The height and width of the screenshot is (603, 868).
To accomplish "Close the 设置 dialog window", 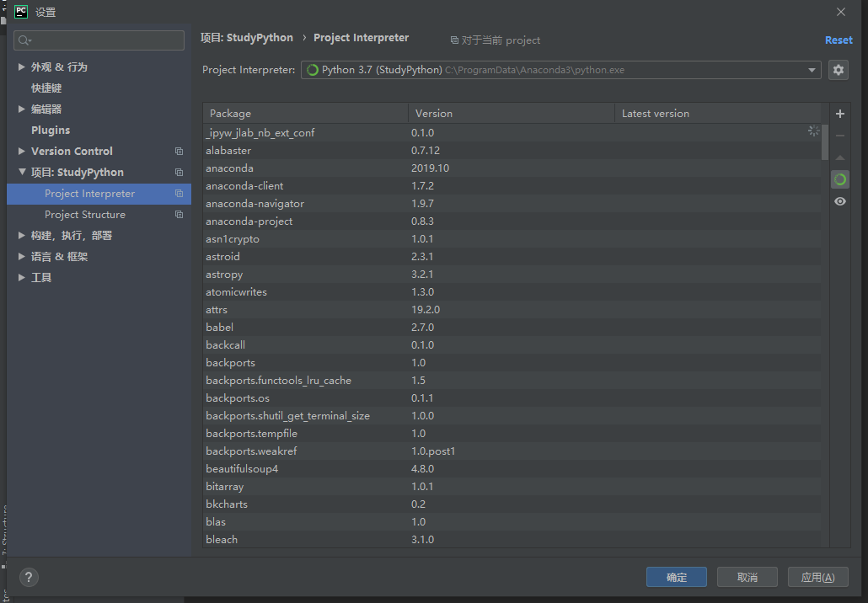I will (840, 12).
